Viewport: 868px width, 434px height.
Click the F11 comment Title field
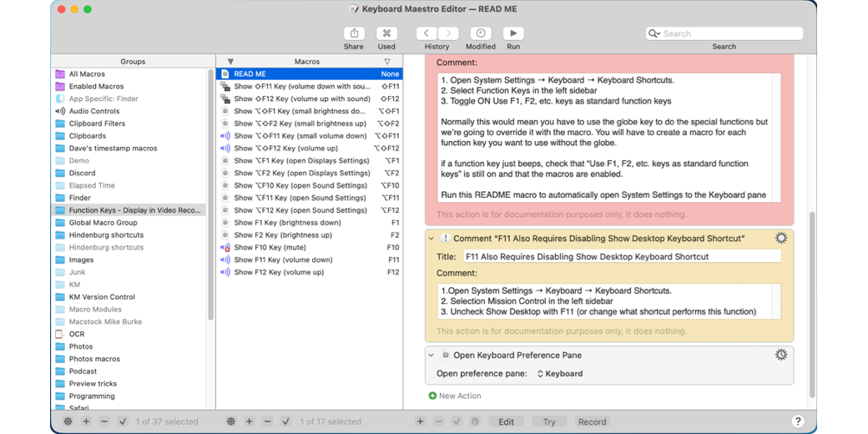(622, 256)
